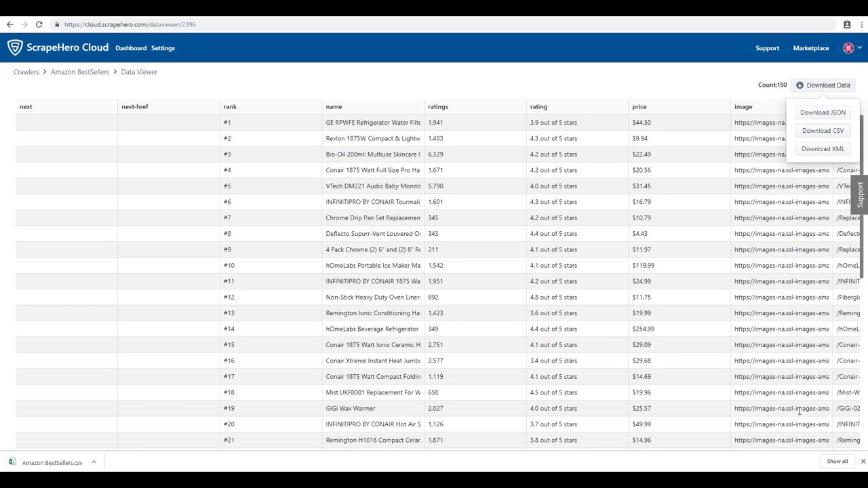Select the hOmeLabs Beverage Refrigerator cell

tap(373, 329)
